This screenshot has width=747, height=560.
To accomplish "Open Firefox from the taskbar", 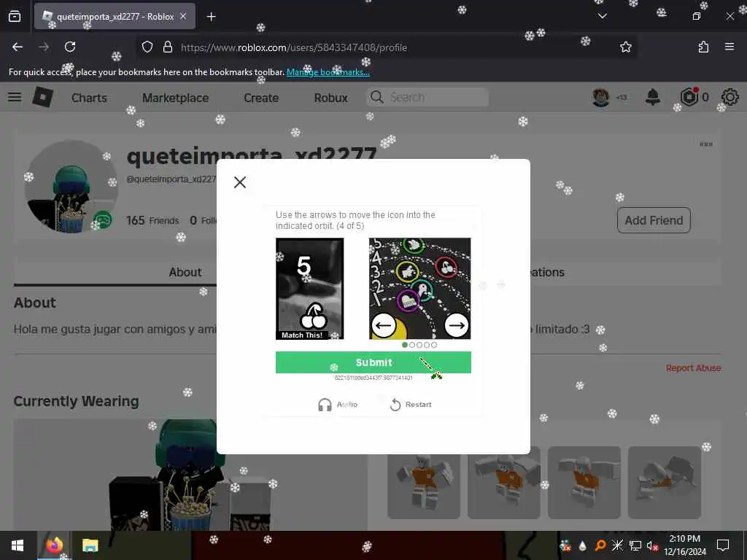I will pos(54,545).
